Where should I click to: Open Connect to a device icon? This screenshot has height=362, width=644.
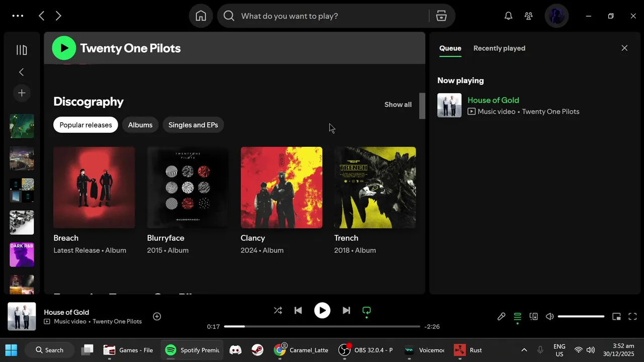point(534,316)
